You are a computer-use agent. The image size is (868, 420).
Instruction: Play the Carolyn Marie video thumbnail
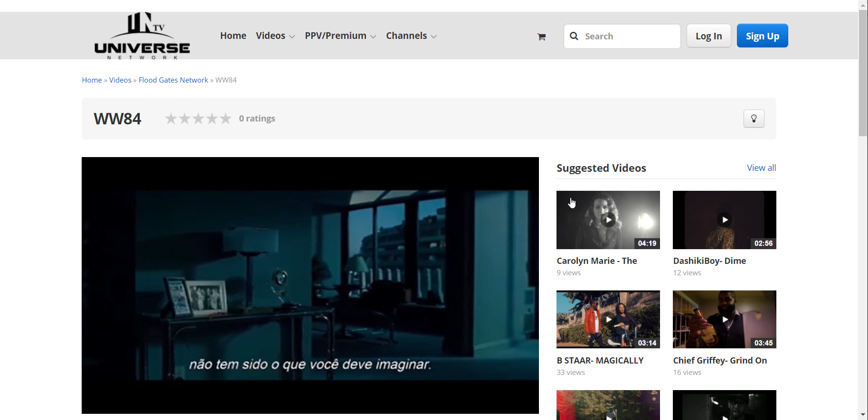coord(608,220)
